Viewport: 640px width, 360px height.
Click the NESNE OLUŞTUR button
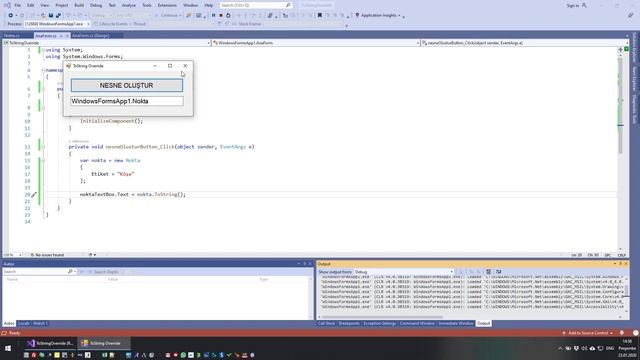tap(127, 85)
